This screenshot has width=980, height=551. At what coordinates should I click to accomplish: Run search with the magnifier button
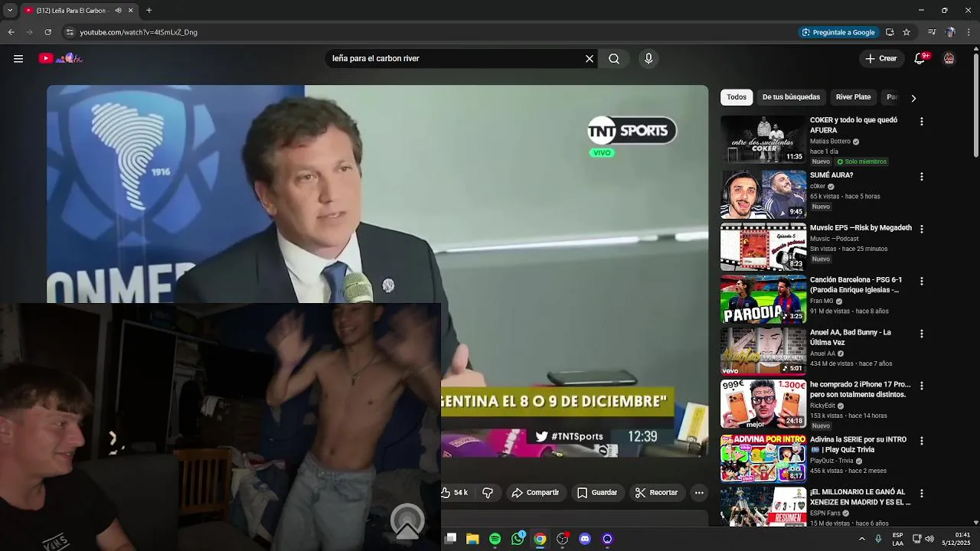[x=614, y=59]
